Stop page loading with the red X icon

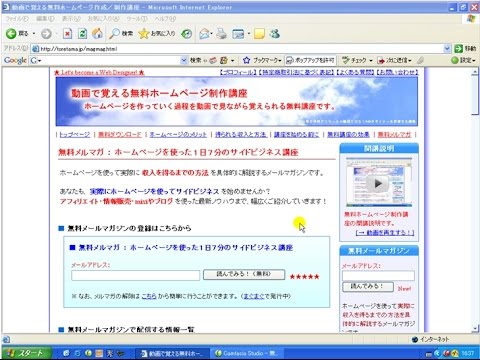coord(68,33)
